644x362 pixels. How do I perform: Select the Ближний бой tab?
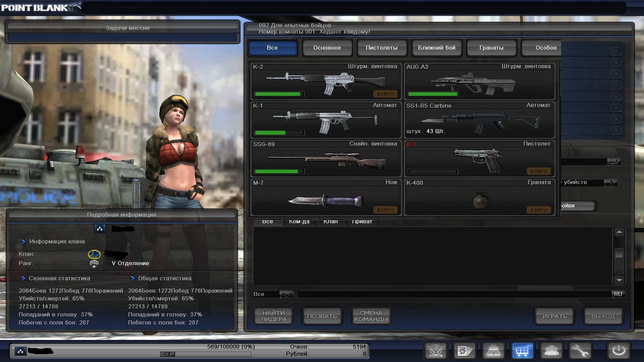(436, 48)
